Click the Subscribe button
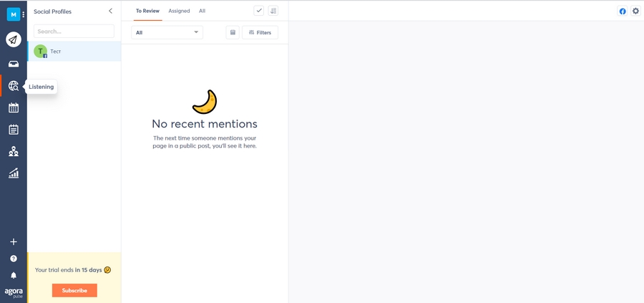Viewport: 644px width, 303px height. 74,290
